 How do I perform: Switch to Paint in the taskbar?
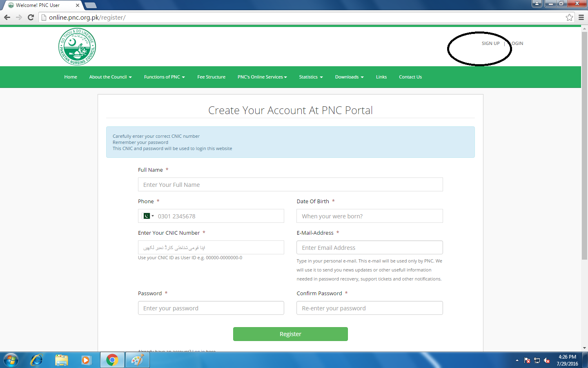click(137, 360)
